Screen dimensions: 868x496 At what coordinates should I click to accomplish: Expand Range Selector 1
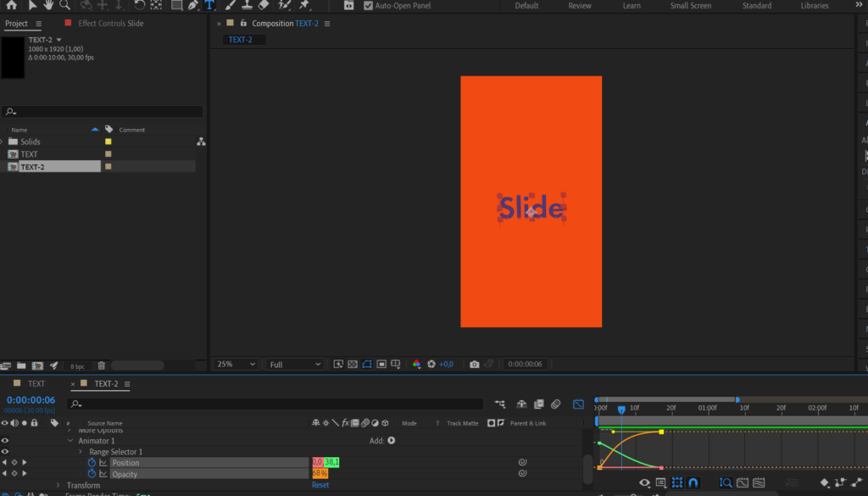tap(81, 452)
